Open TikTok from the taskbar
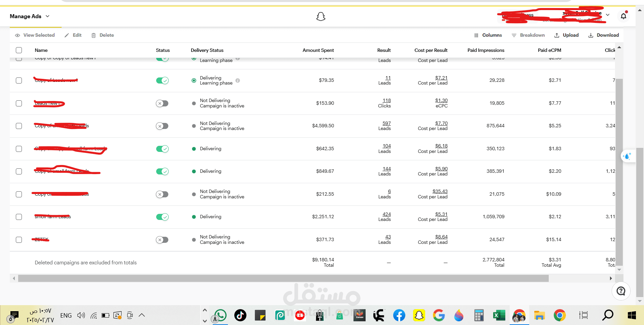644x325 pixels. [x=240, y=315]
